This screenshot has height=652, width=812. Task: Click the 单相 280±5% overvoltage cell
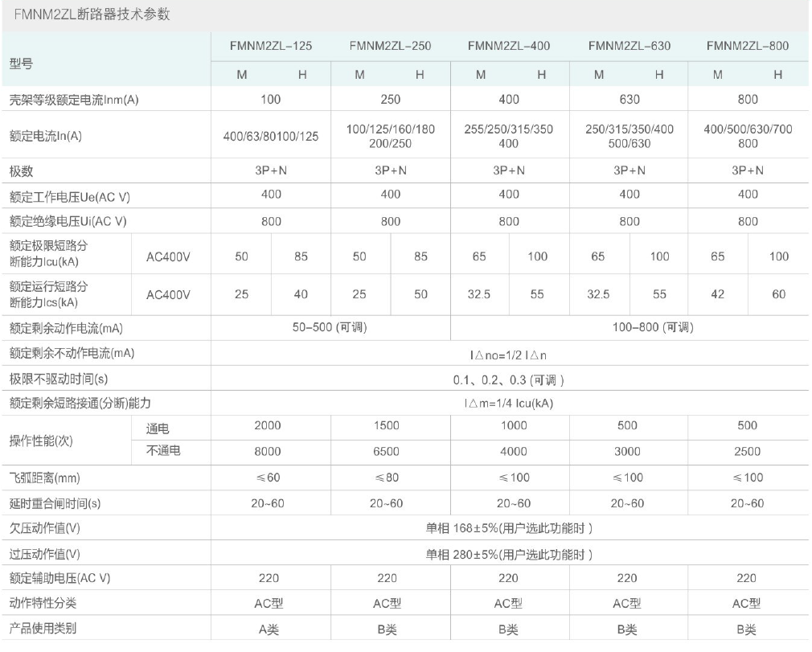(509, 554)
